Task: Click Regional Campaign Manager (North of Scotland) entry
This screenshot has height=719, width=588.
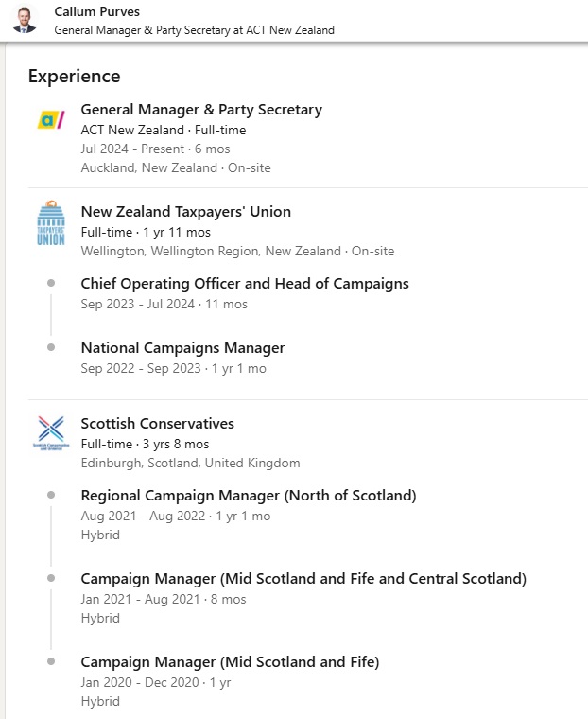Action: pos(249,496)
